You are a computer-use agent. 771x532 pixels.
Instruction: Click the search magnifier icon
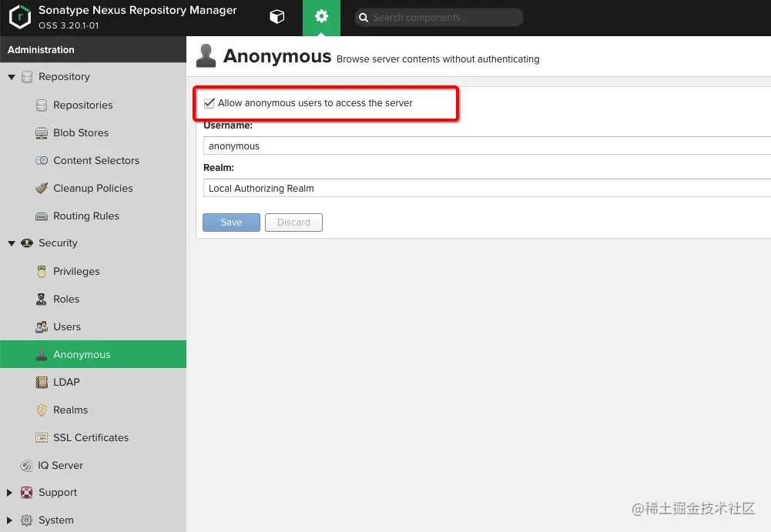point(364,18)
